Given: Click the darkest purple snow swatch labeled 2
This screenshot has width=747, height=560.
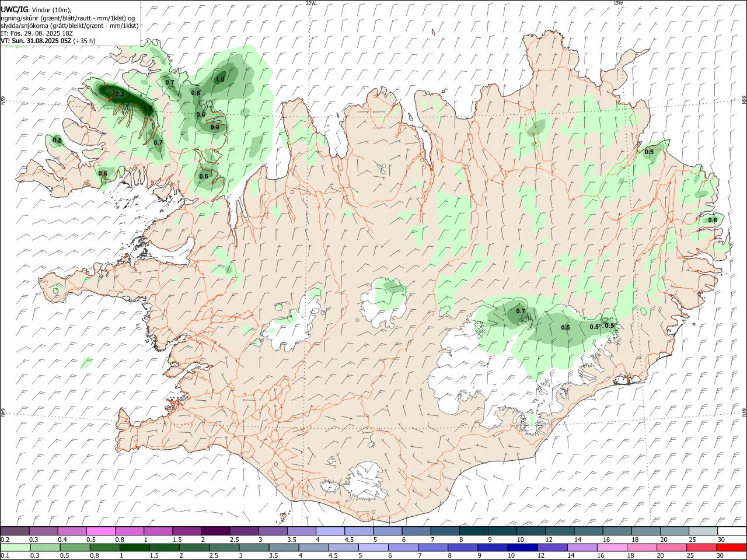Looking at the screenshot, I should point(215,531).
